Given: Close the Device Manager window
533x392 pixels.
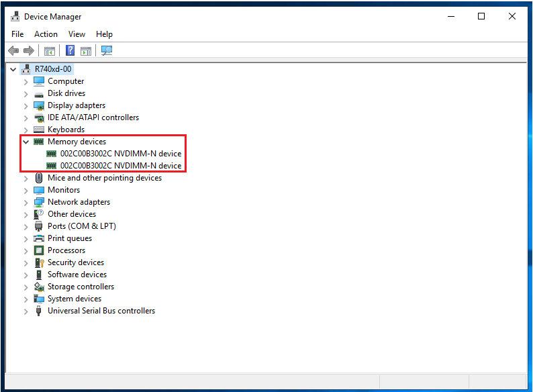Looking at the screenshot, I should click(x=512, y=16).
